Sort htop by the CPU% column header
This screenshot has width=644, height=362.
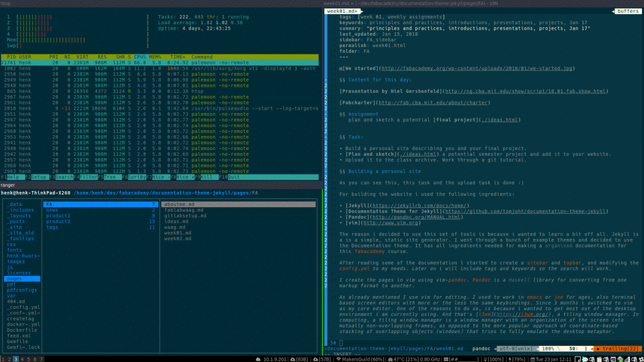(x=140, y=57)
